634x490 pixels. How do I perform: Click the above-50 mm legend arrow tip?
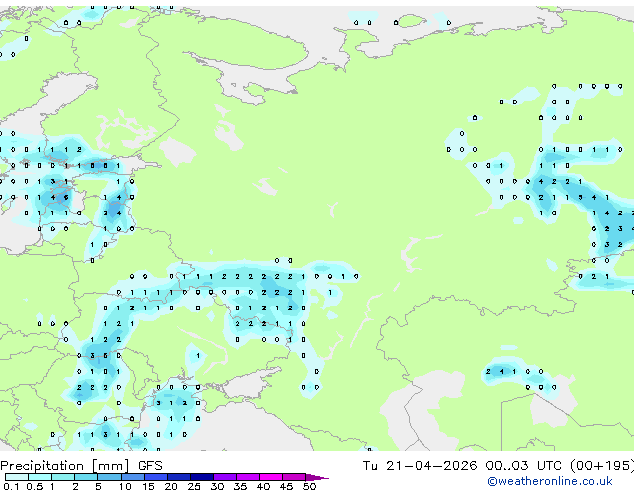[317, 478]
